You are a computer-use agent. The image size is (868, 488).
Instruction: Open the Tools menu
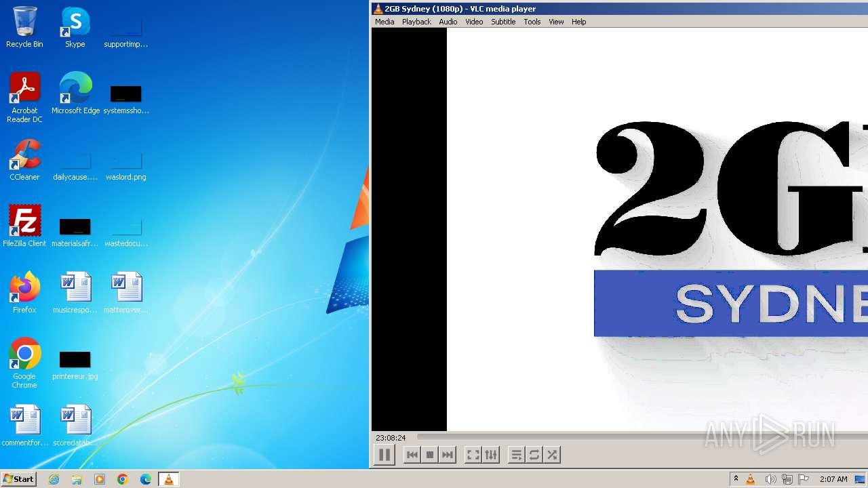[532, 22]
